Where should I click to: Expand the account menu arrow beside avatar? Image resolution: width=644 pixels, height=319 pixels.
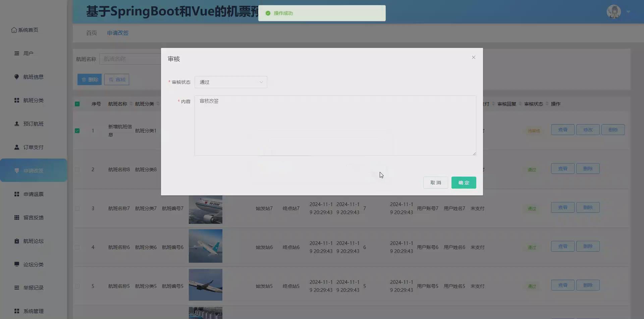[x=628, y=12]
